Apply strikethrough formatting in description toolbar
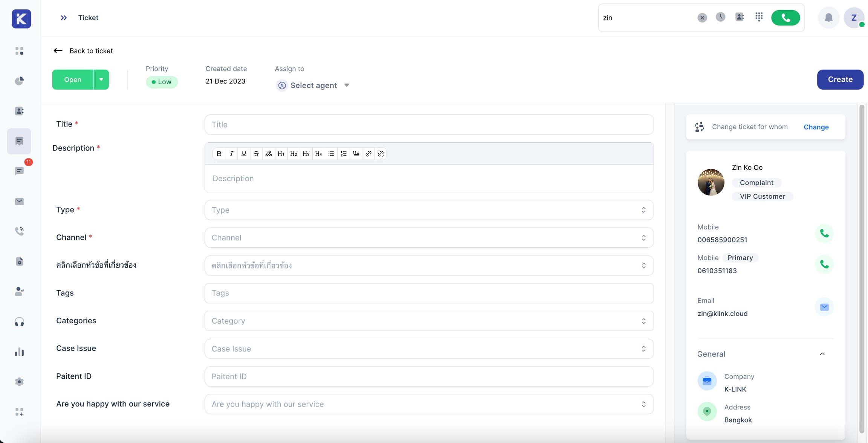The height and width of the screenshot is (443, 868). tap(256, 154)
